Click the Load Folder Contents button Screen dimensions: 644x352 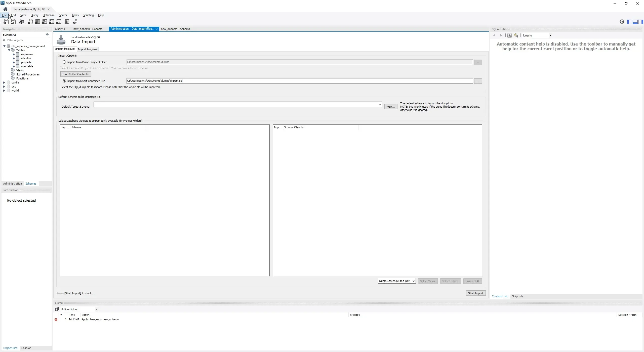click(x=75, y=74)
